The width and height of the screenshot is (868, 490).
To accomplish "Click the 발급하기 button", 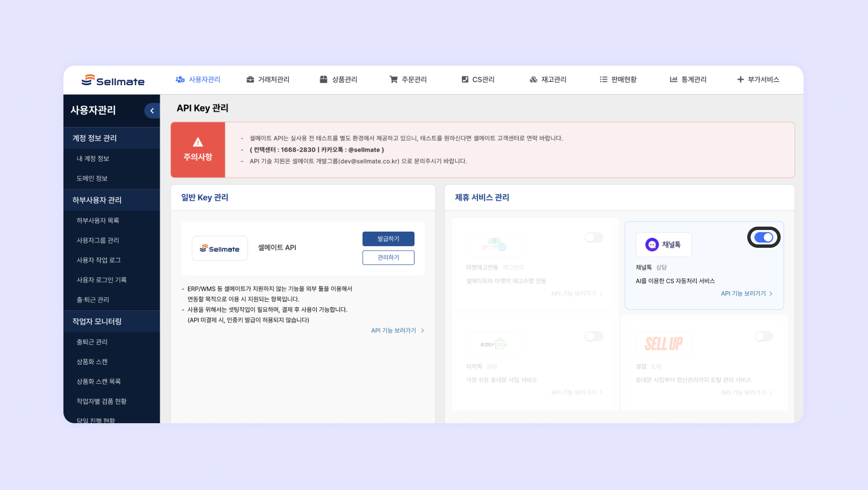I will pos(388,239).
